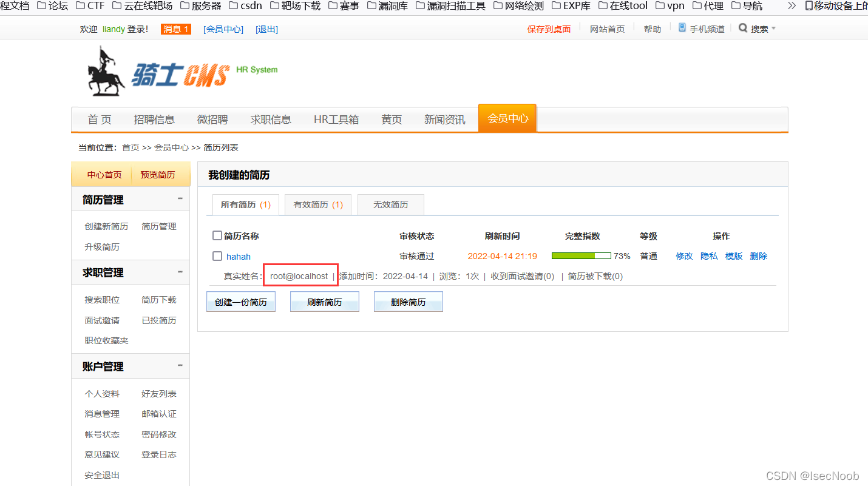Collapse the 账户管理 sidebar section
Image resolution: width=868 pixels, height=486 pixels.
180,365
